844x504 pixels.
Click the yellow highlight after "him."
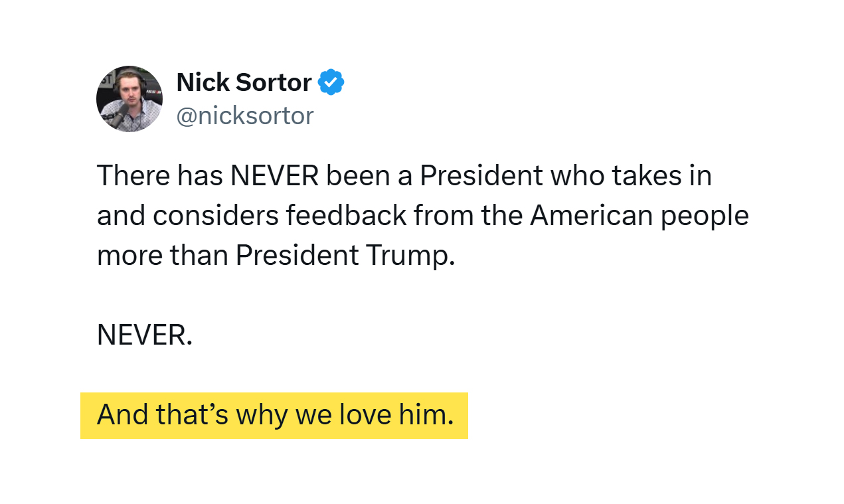462,416
